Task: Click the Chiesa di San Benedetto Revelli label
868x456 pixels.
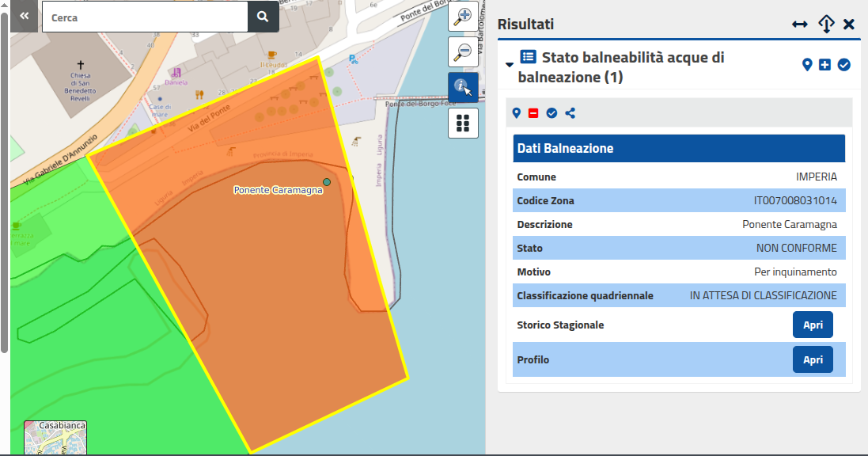Action: (x=80, y=87)
